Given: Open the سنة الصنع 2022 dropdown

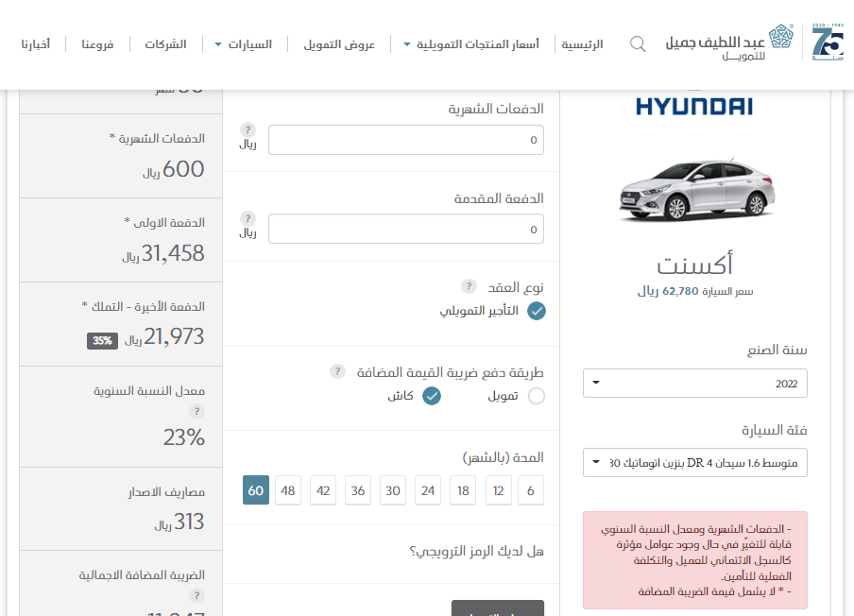Looking at the screenshot, I should [695, 384].
